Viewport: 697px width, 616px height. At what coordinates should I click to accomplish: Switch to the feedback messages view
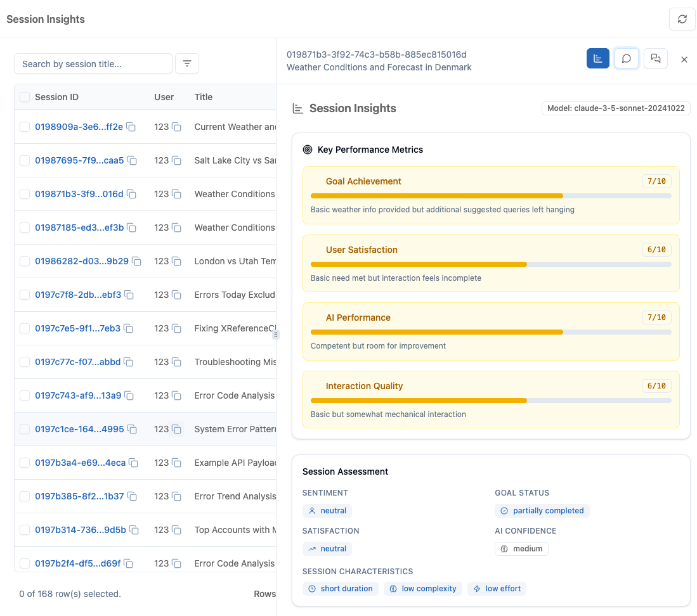tap(655, 58)
